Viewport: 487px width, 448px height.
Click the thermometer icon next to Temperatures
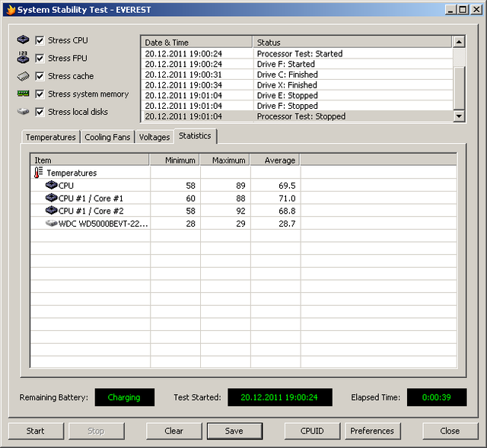point(39,173)
